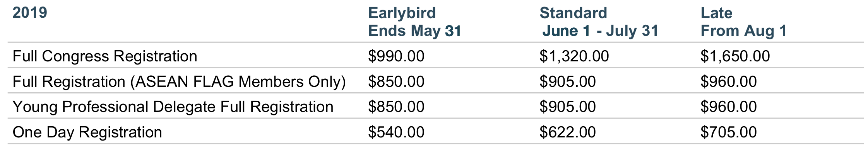Click the ASEAN FLAG Members Only registration label
Viewport: 868px width, 149px height.
[x=179, y=82]
